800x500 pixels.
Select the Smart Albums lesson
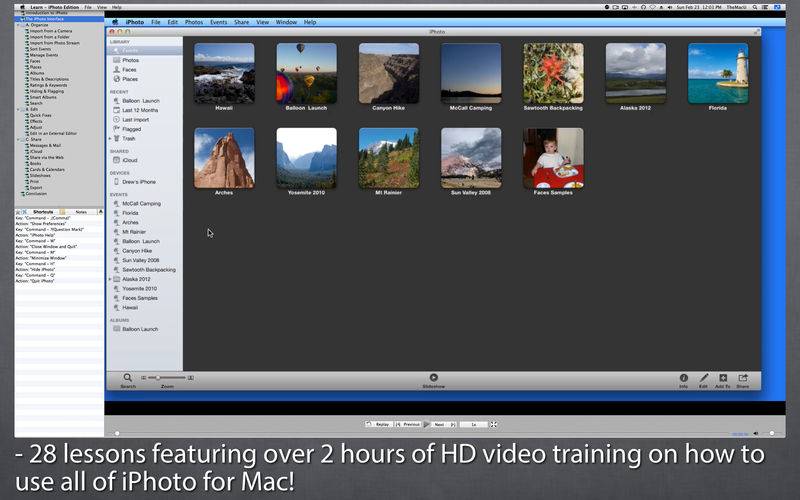(43, 97)
